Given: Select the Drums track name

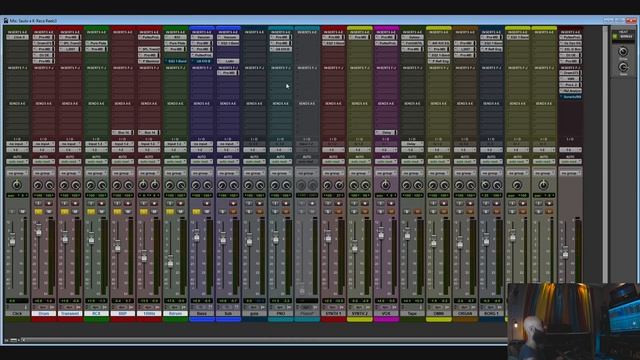Looking at the screenshot, I should pyautogui.click(x=43, y=313).
